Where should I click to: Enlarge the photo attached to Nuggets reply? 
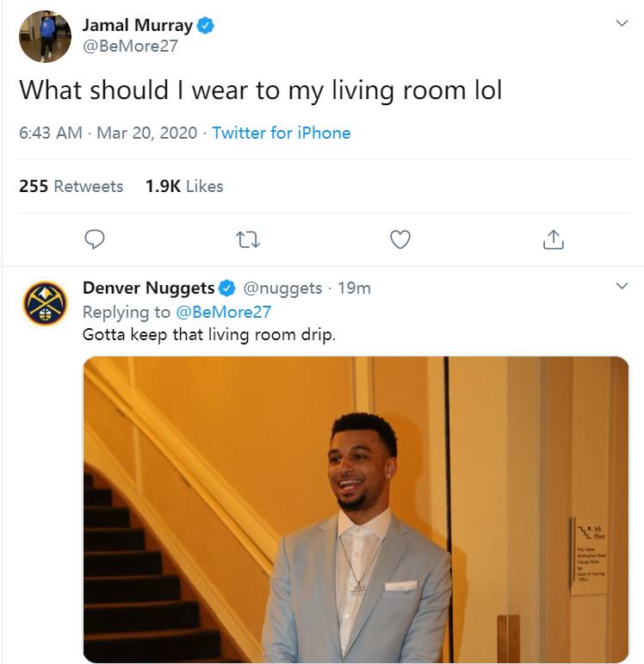coord(356,508)
